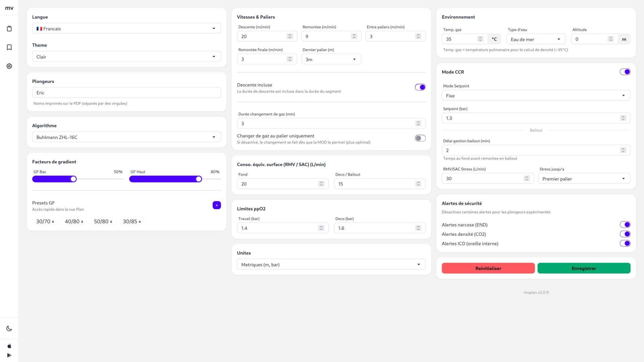The width and height of the screenshot is (644, 362).
Task: Click the settings gear sidebar icon
Action: [x=9, y=66]
